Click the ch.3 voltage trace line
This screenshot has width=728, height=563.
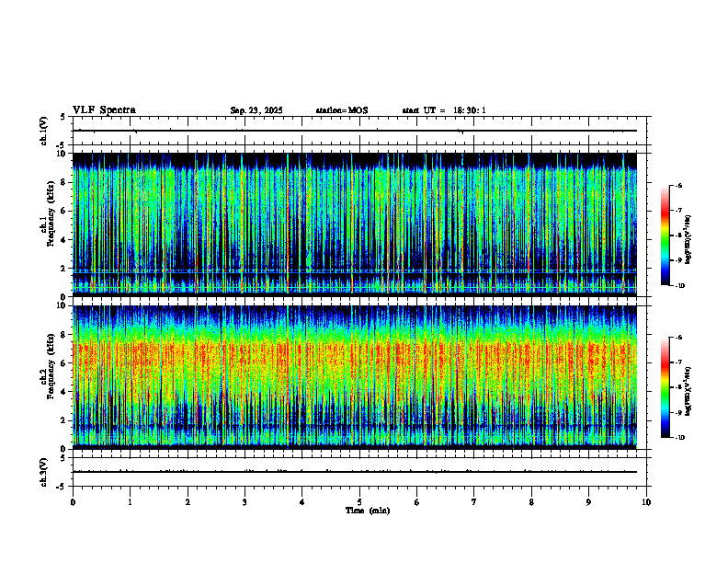pyautogui.click(x=355, y=472)
